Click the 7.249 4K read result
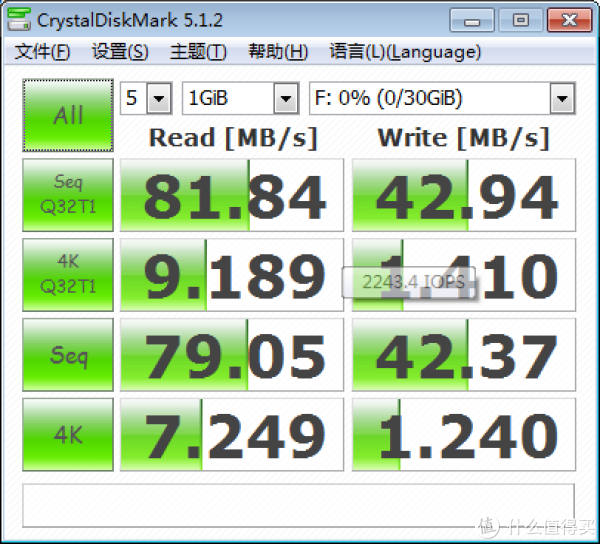 click(232, 435)
